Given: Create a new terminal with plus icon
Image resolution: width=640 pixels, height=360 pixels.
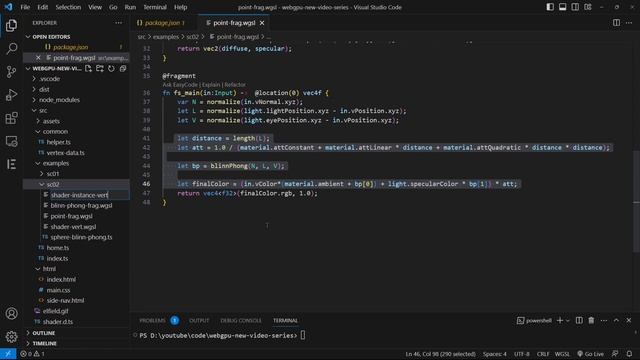Looking at the screenshot, I should (560, 320).
